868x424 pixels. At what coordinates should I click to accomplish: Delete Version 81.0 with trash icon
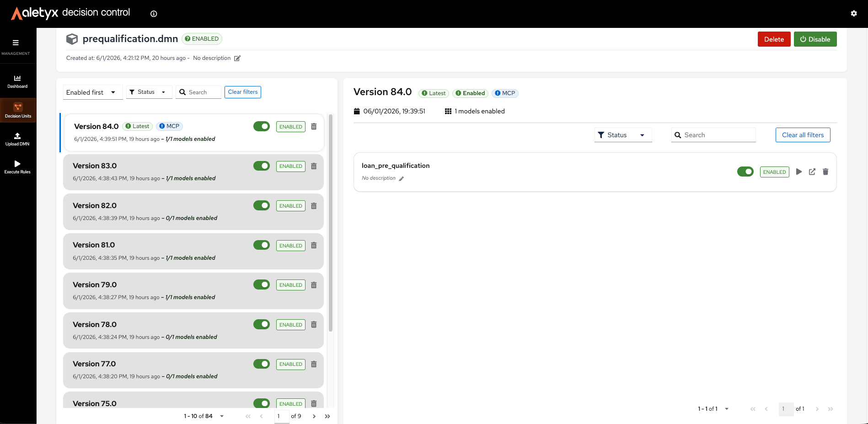(314, 245)
